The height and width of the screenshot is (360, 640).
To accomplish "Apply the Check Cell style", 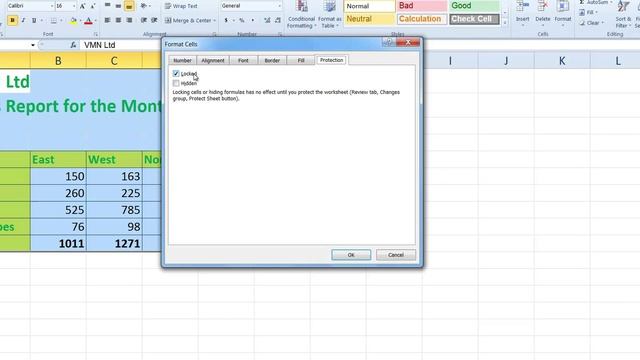I will click(x=474, y=19).
